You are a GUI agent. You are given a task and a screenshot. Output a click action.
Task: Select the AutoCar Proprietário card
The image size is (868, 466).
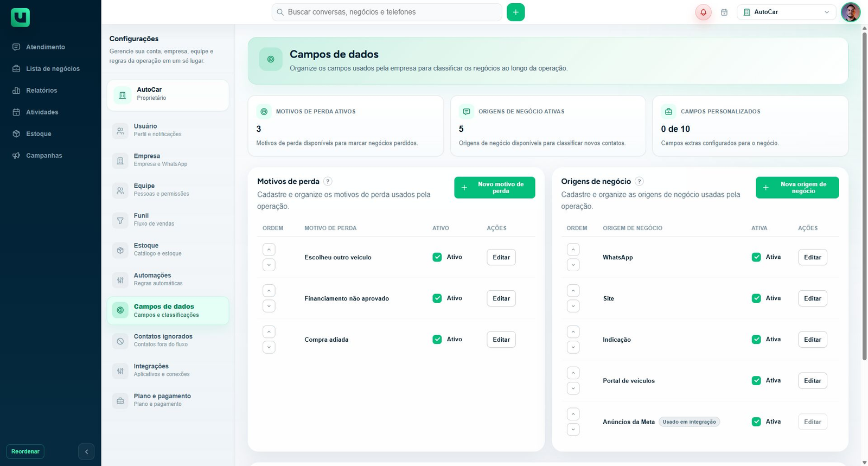pos(168,95)
